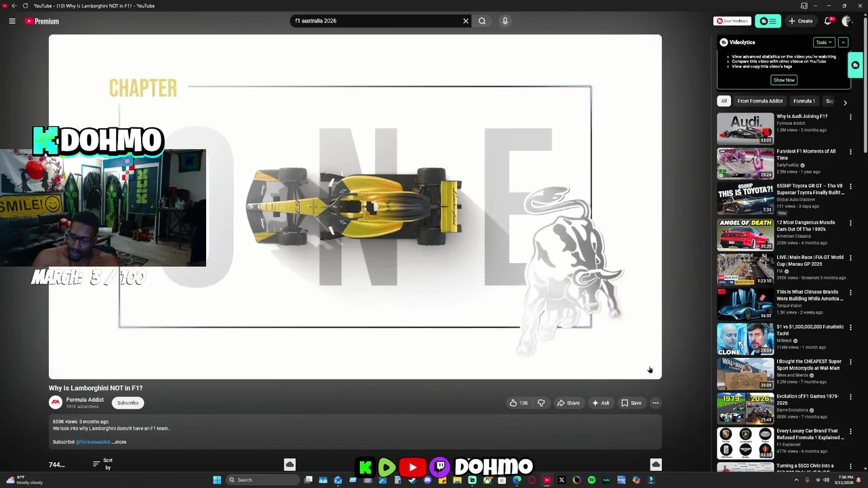
Task: Open options for '12 Most Dangerous Muscle Cars'
Action: (850, 223)
